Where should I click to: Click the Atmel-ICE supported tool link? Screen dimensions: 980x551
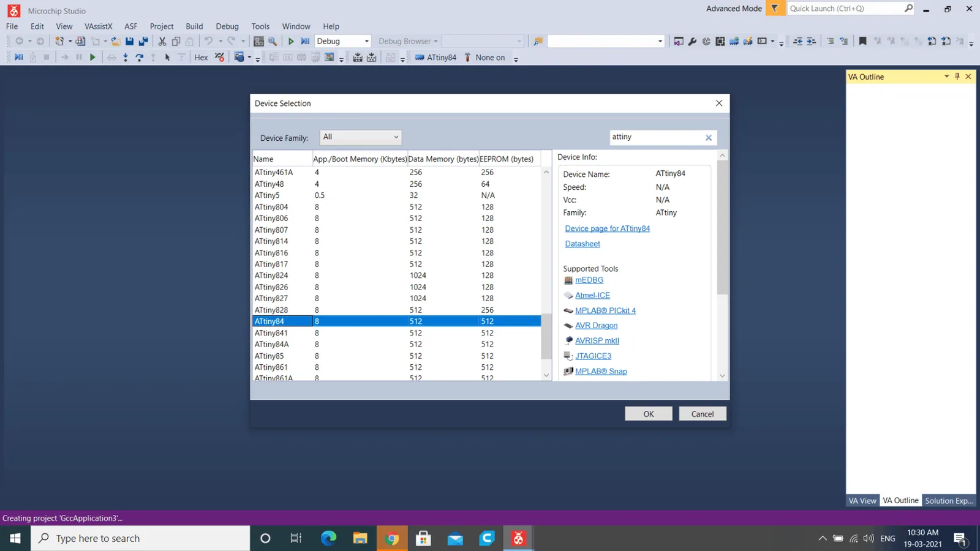click(x=592, y=295)
